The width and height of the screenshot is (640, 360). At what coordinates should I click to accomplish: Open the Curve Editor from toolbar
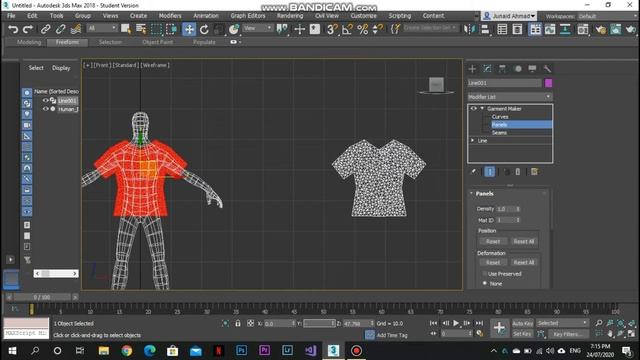click(x=550, y=29)
